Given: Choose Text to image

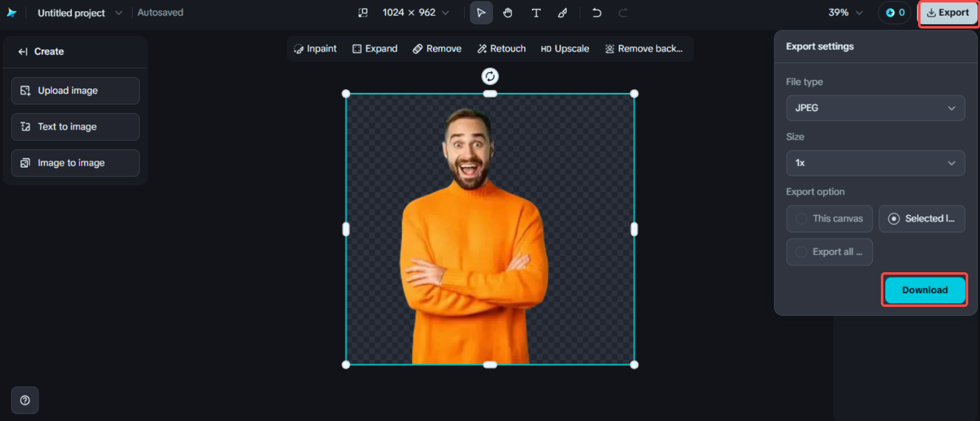Looking at the screenshot, I should 76,126.
